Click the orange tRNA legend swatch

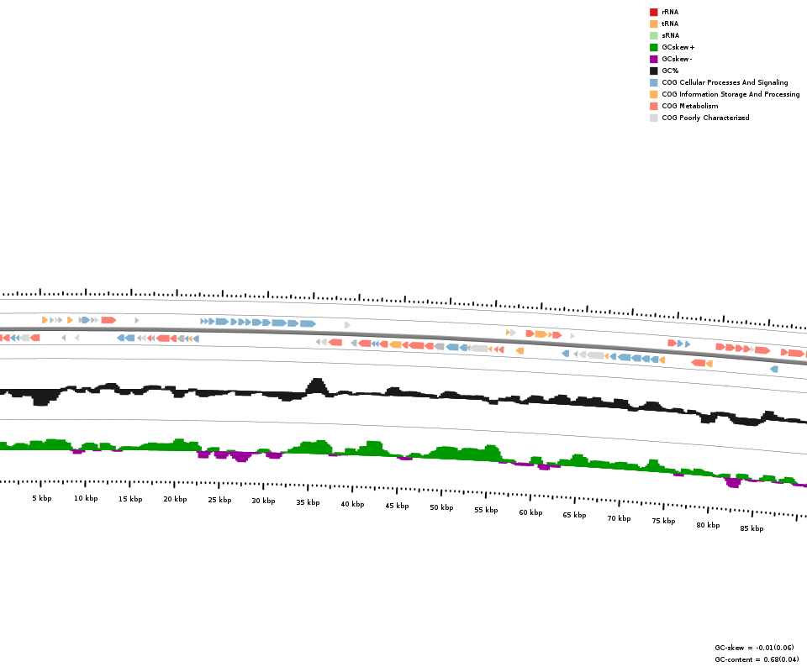point(653,24)
